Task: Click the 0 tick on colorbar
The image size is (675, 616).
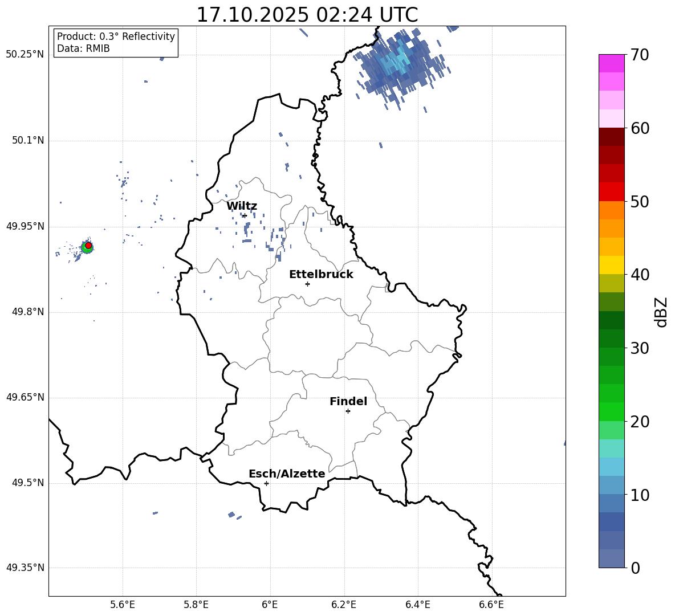Action: (636, 568)
